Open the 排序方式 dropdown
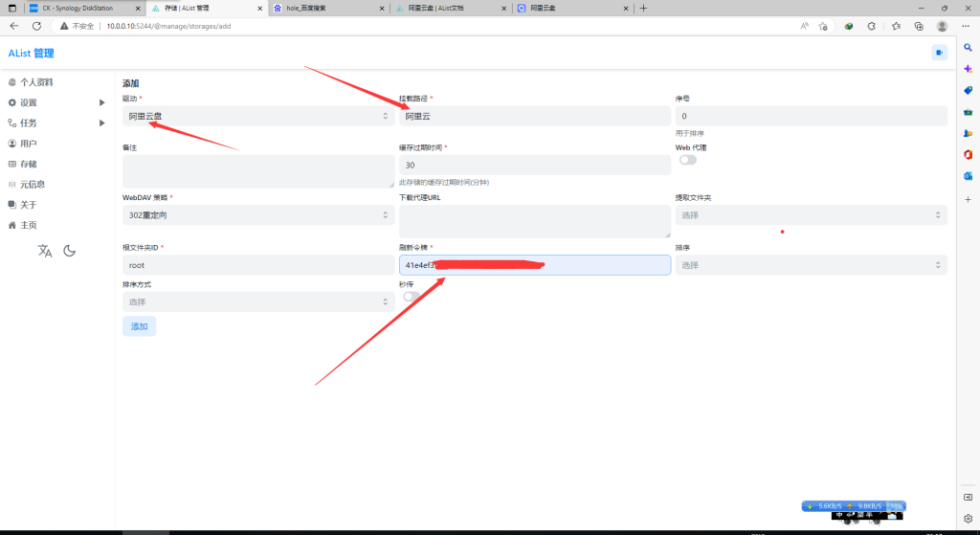 pos(258,301)
